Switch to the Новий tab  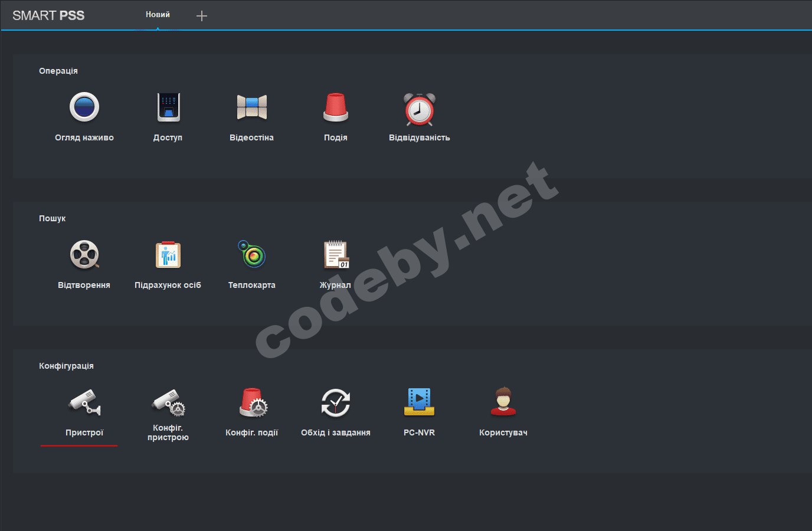(158, 15)
